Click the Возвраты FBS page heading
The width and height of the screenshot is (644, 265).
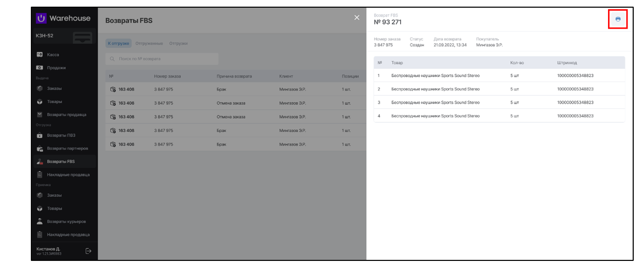(x=129, y=21)
